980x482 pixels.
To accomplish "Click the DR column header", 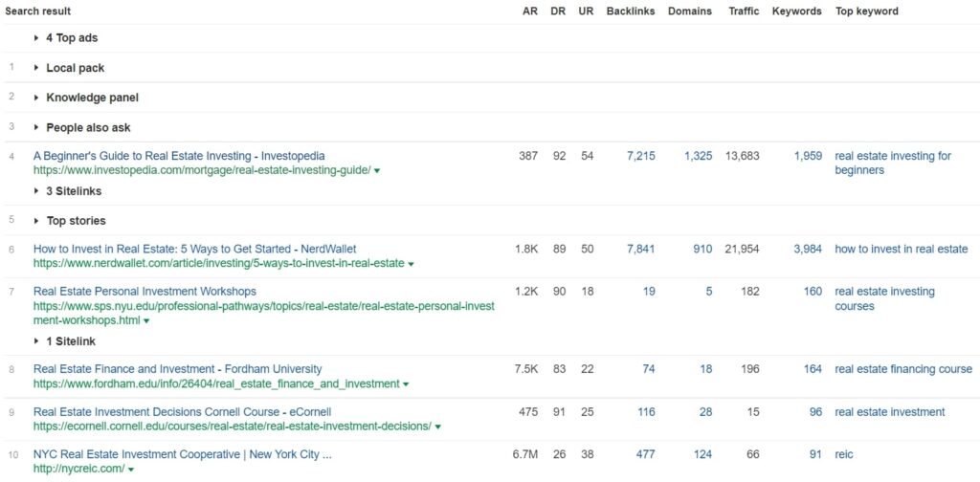I will [558, 11].
